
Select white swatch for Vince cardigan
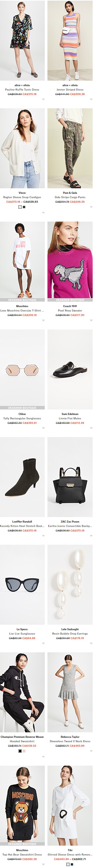[20, 207]
